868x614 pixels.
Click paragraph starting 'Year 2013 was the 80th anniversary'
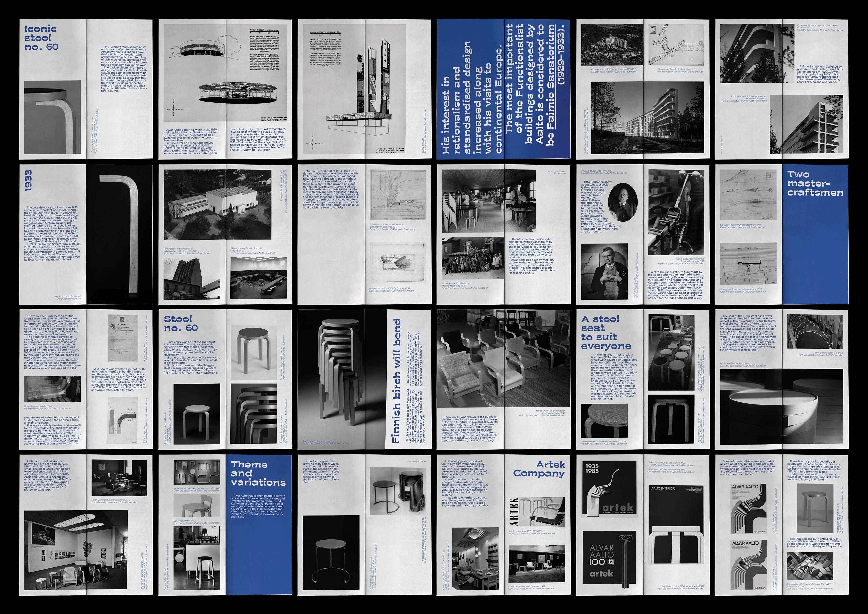(816, 542)
